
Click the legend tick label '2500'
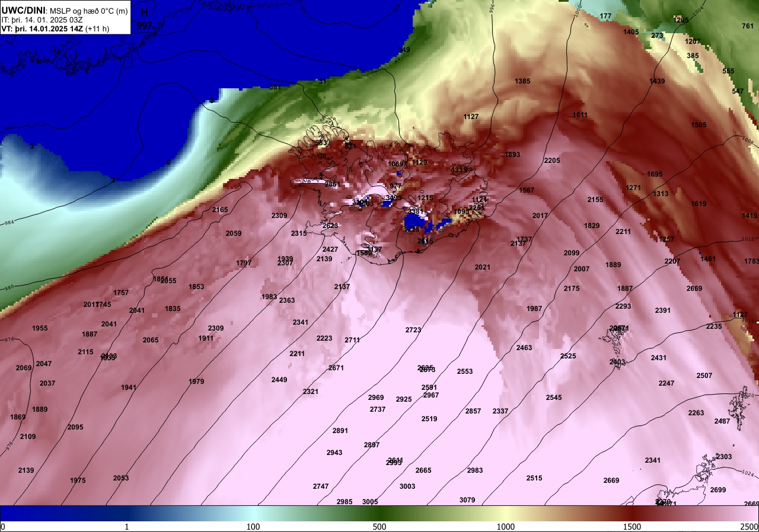point(750,527)
